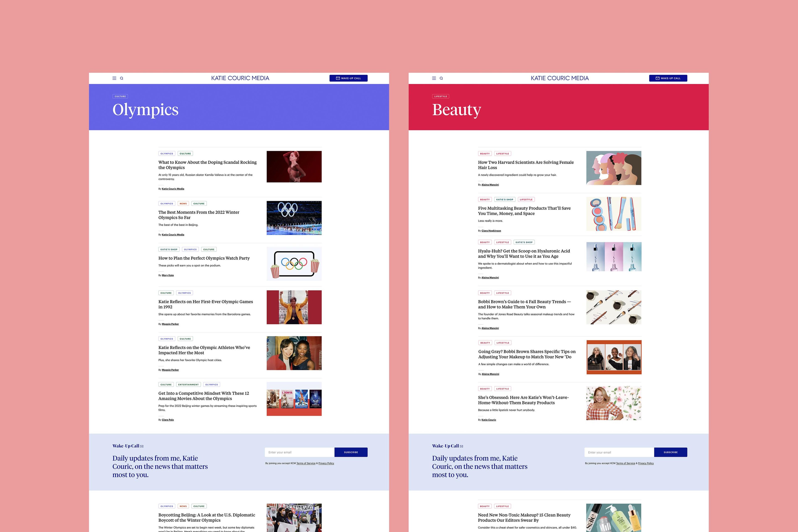Open Bobbi Brown's Fall Beauty Trends article
Screen dimensions: 798x532
click(524, 304)
